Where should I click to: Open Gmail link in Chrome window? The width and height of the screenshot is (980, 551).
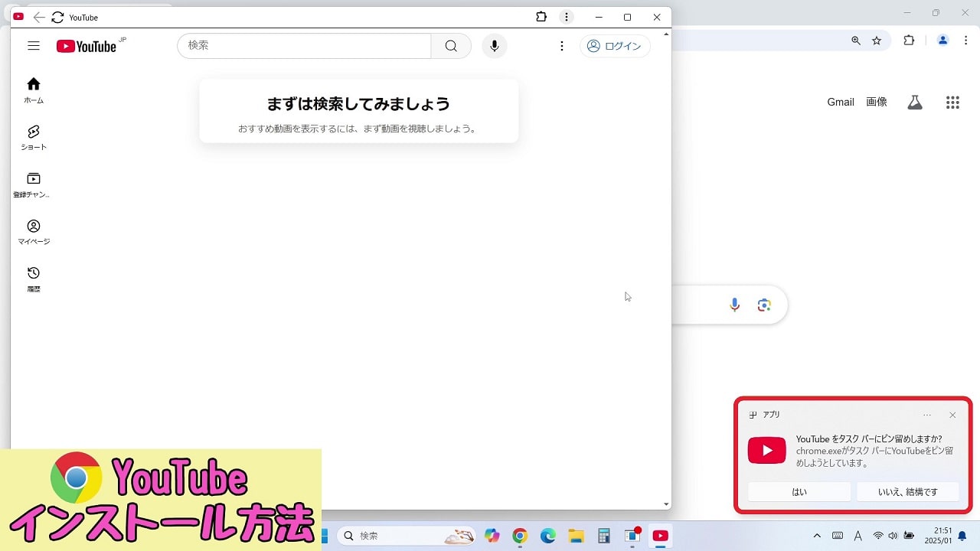(x=841, y=102)
